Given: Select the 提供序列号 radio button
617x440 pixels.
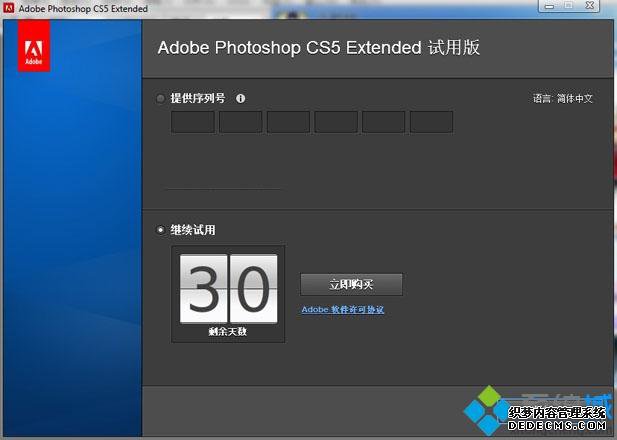Looking at the screenshot, I should [160, 98].
